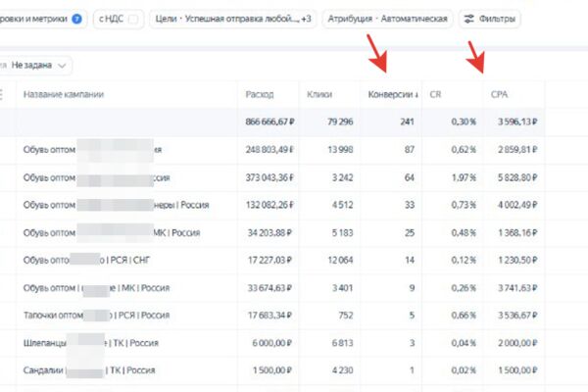Open the Сандалии ТК Россия campaign
Viewport: 588px width, 392px height.
pyautogui.click(x=89, y=370)
